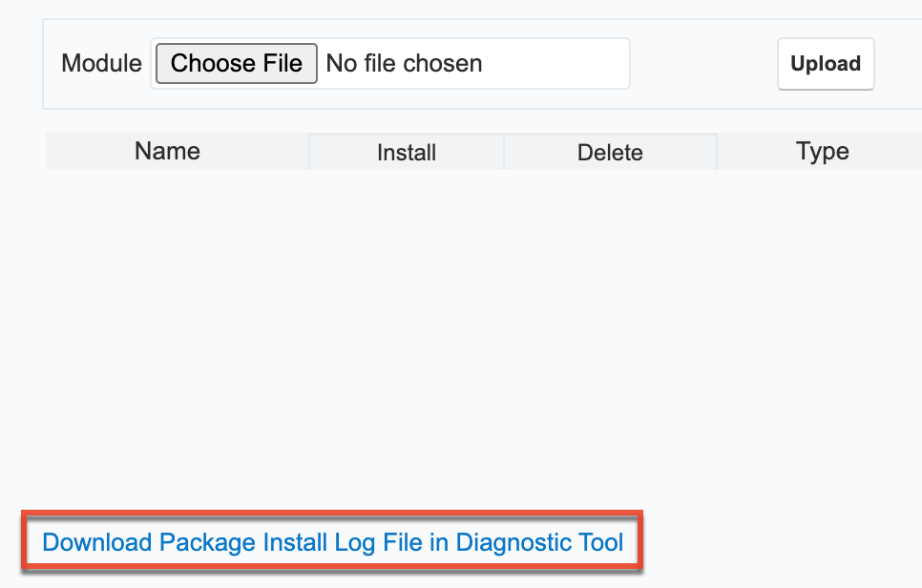Select the Install header in the table
Image resolution: width=922 pixels, height=588 pixels.
pyautogui.click(x=405, y=151)
